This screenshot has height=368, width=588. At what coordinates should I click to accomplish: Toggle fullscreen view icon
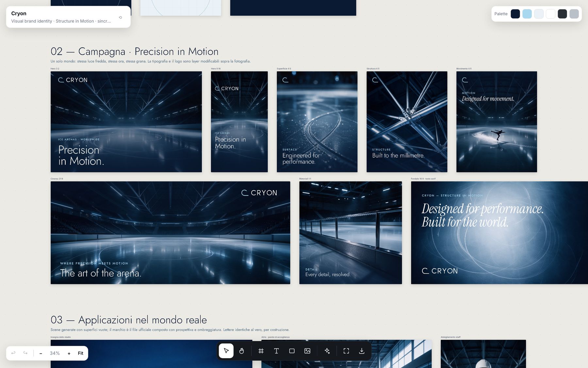[346, 351]
